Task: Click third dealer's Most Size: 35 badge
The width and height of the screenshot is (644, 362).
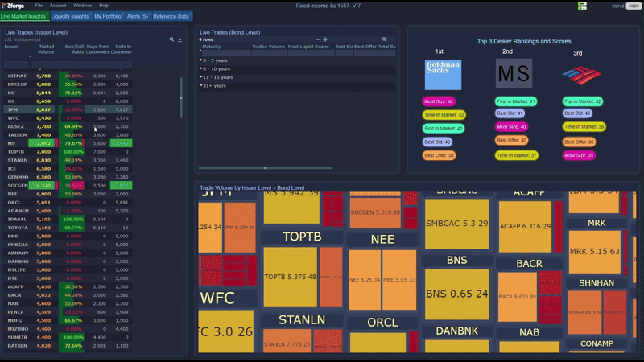Action: click(579, 155)
